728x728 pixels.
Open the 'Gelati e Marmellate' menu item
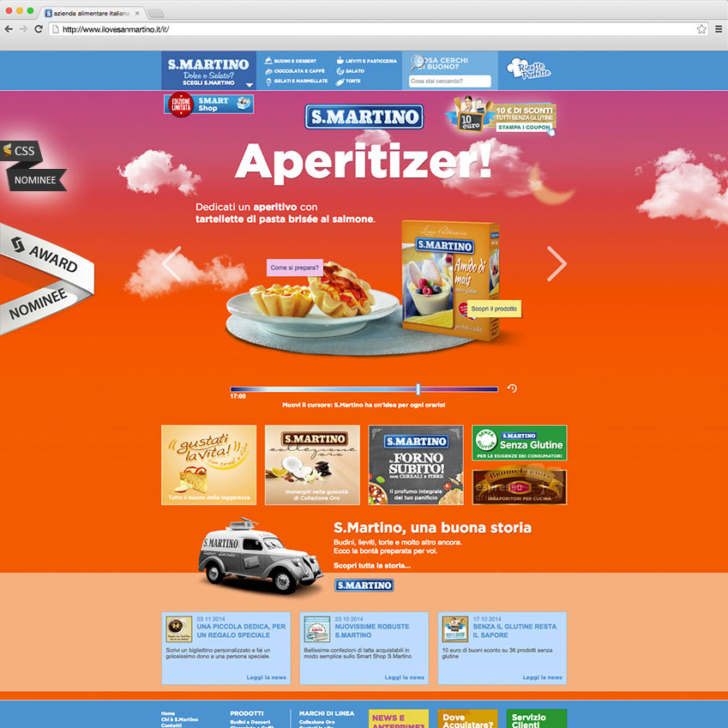coord(296,81)
